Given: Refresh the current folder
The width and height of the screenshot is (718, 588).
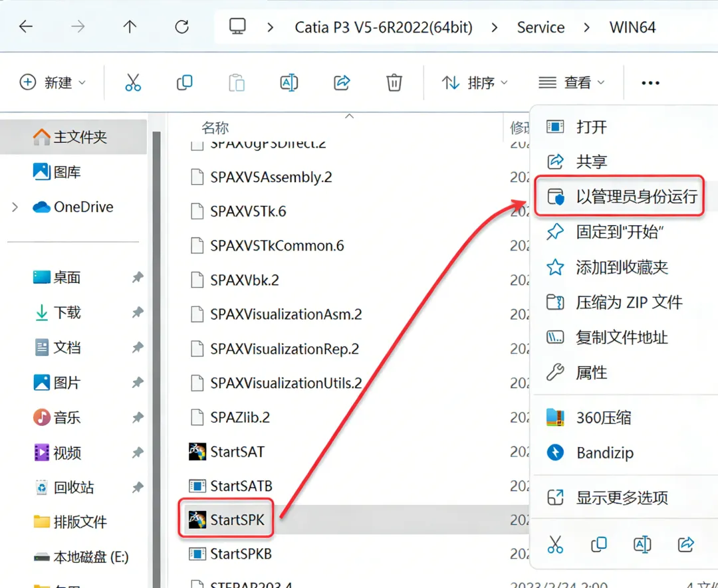Looking at the screenshot, I should click(x=181, y=27).
